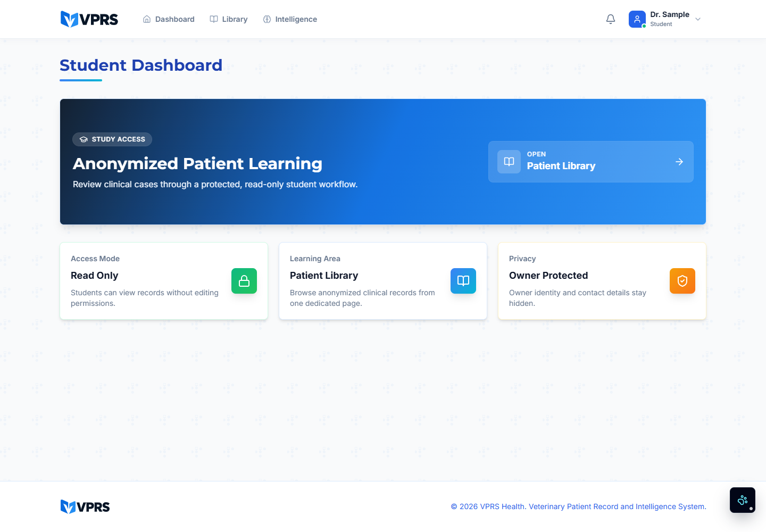Viewport: 766px width, 532px height.
Task: Click 'Review clinical cases' subtitle text
Action: [215, 185]
